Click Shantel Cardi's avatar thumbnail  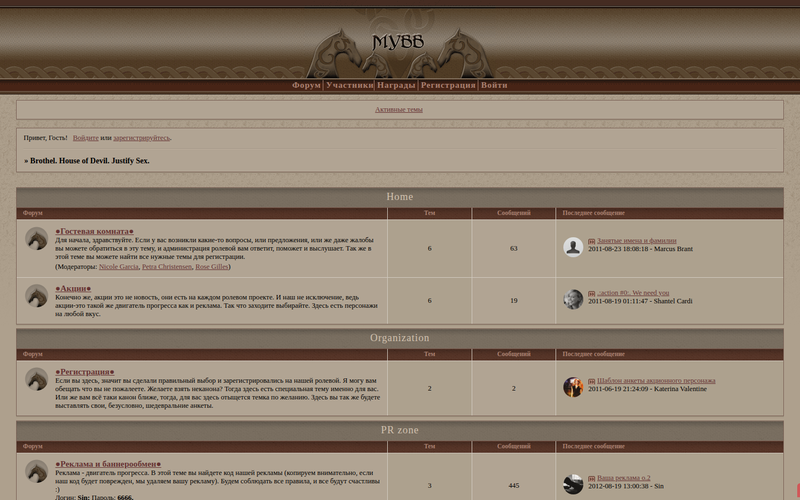click(x=573, y=299)
